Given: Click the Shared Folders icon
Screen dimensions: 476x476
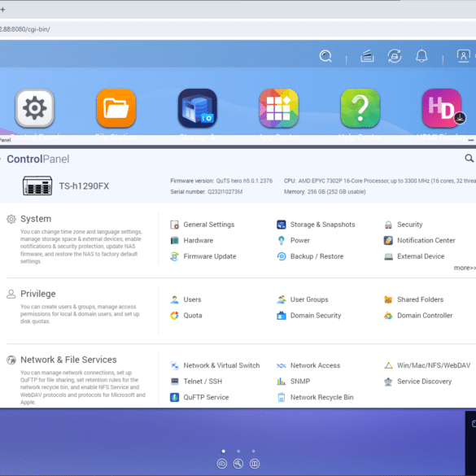Looking at the screenshot, I should (388, 299).
